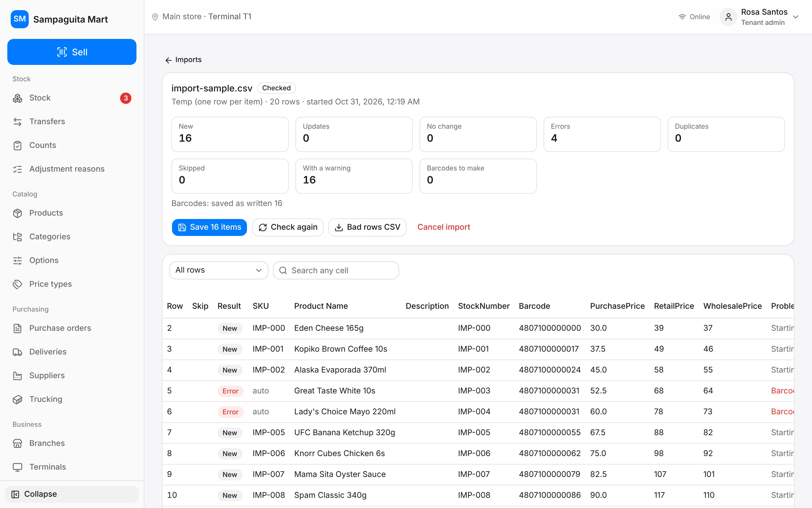The width and height of the screenshot is (812, 508).
Task: Click the Suppliers factory icon
Action: click(x=17, y=376)
